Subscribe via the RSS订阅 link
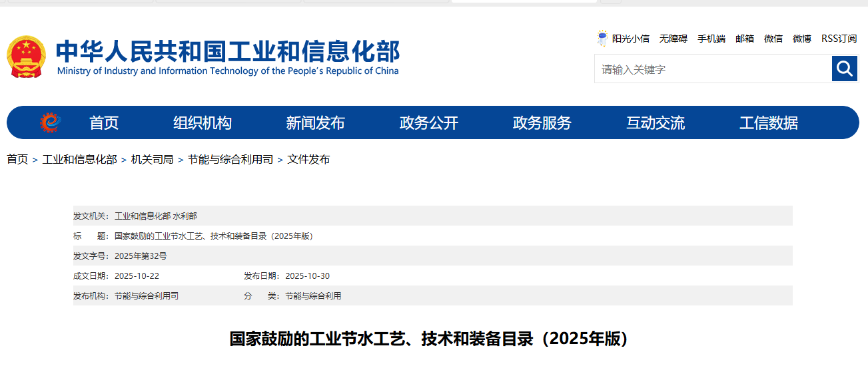This screenshot has width=868, height=384. coord(839,39)
